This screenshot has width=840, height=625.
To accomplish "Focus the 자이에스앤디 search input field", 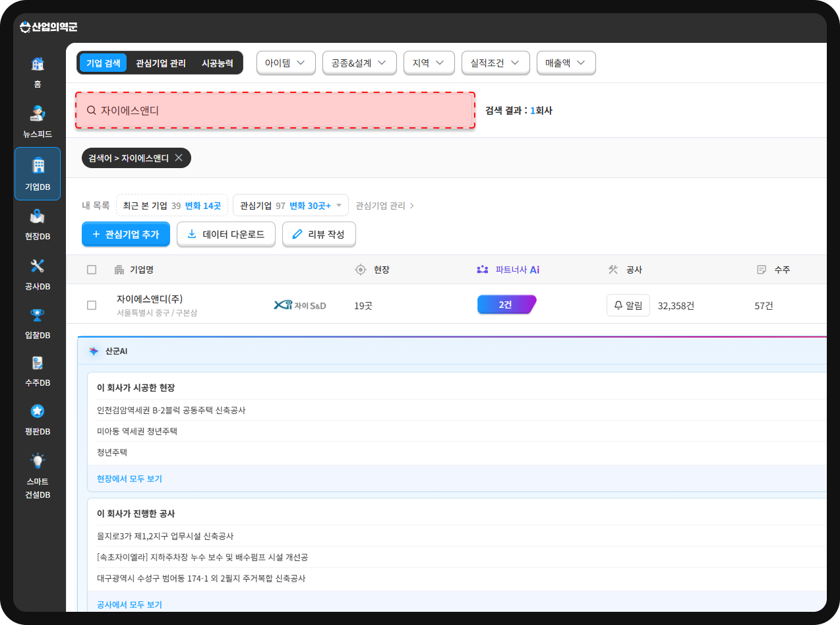I will (x=275, y=111).
